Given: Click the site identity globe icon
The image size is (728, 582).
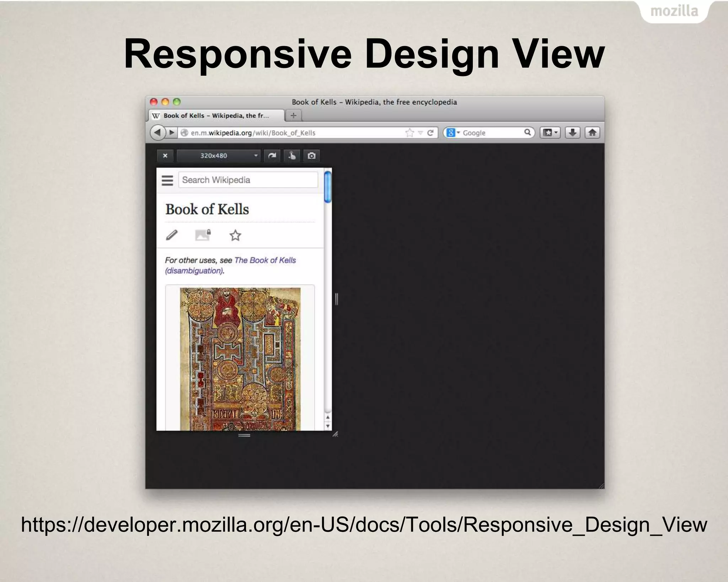Looking at the screenshot, I should coord(184,133).
